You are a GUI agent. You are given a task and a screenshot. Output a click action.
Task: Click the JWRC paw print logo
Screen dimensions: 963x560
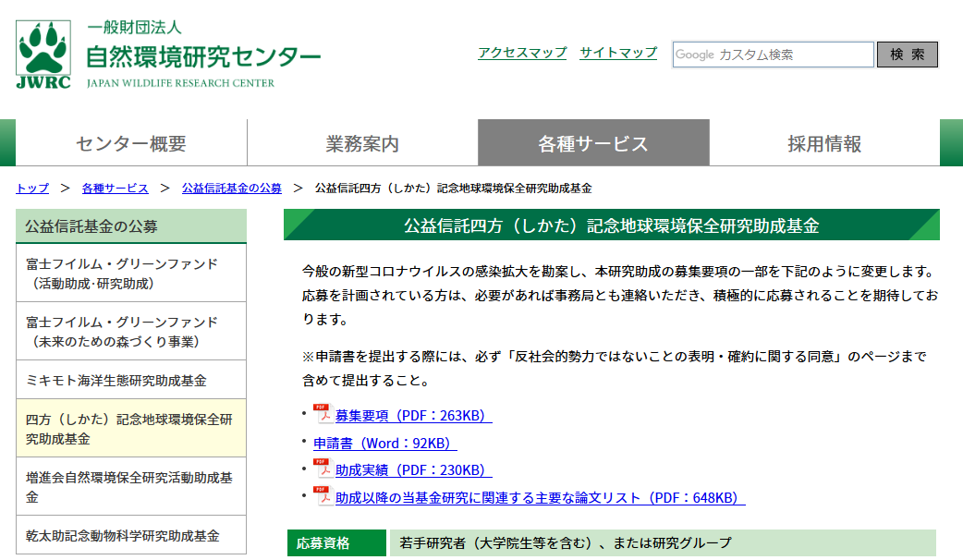[43, 55]
